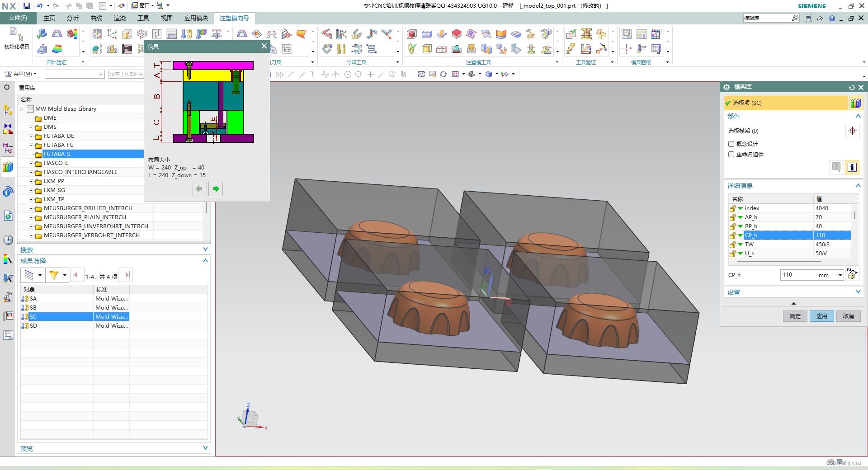Image resolution: width=868 pixels, height=470 pixels.
Task: Open the 分析 ribbon tab
Action: 73,18
